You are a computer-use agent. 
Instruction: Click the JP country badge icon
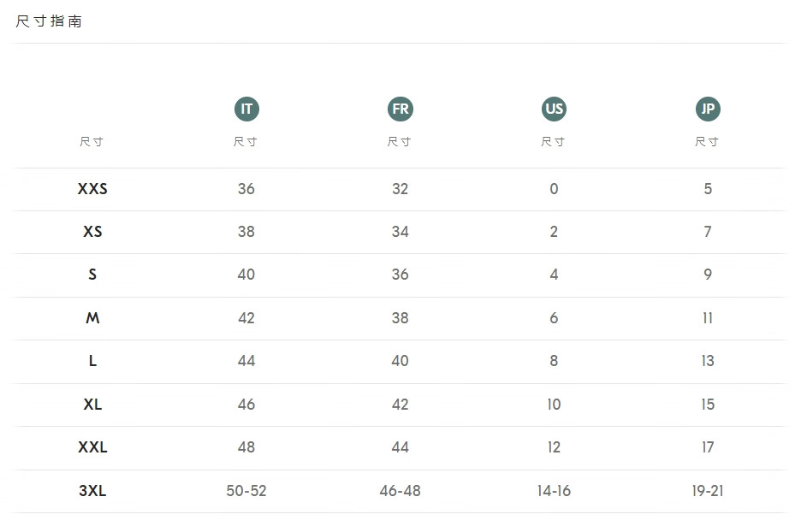click(708, 109)
